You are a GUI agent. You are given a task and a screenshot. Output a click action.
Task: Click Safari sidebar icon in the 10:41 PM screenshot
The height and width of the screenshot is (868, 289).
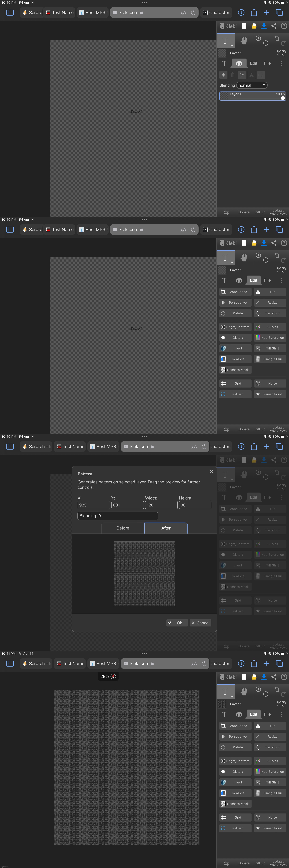point(10,663)
